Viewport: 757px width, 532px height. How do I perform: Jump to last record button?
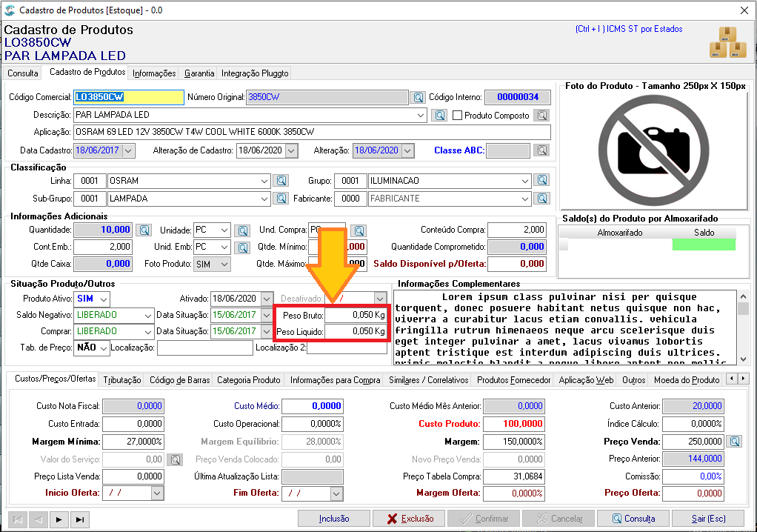point(80,519)
